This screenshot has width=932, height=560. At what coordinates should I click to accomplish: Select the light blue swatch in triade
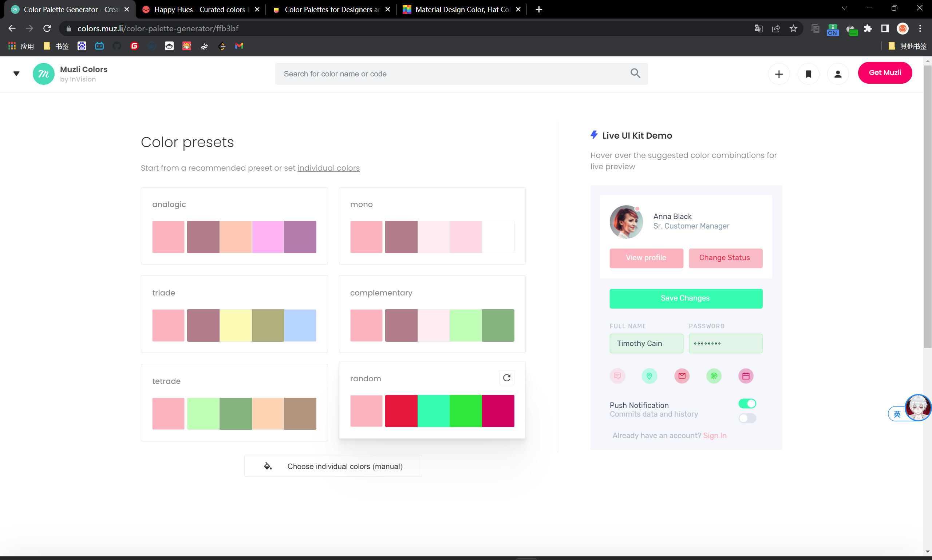[300, 325]
